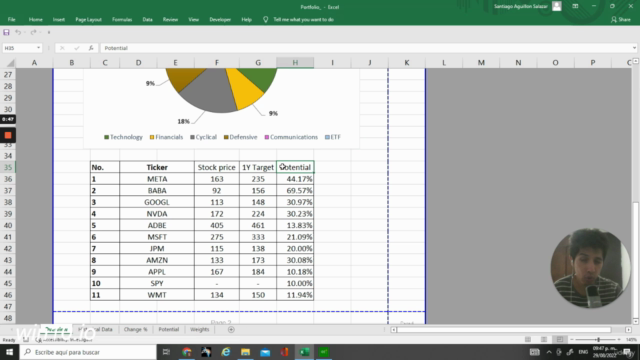640x360 pixels.
Task: Select column H header
Action: pos(295,62)
